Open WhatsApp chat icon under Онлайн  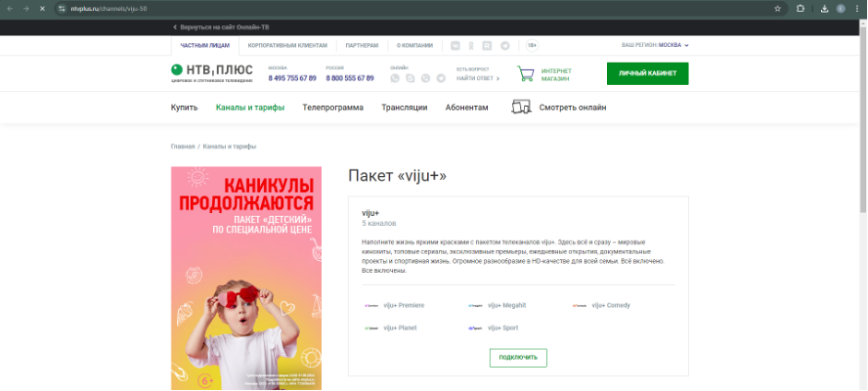click(395, 78)
